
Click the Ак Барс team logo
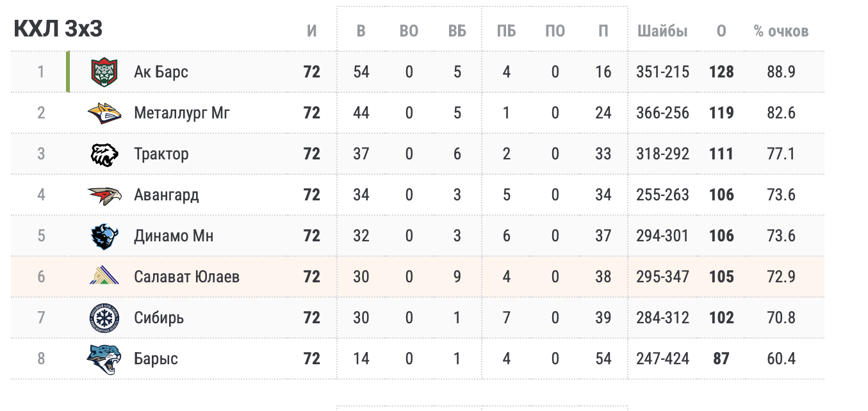(x=104, y=72)
